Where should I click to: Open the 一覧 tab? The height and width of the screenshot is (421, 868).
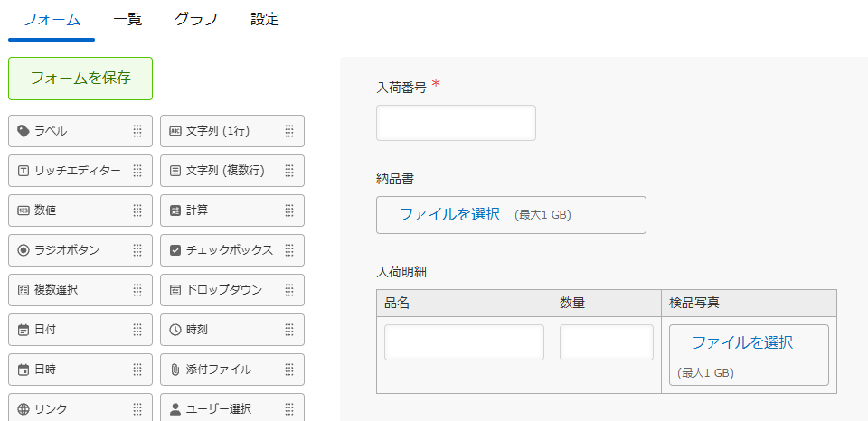[127, 20]
